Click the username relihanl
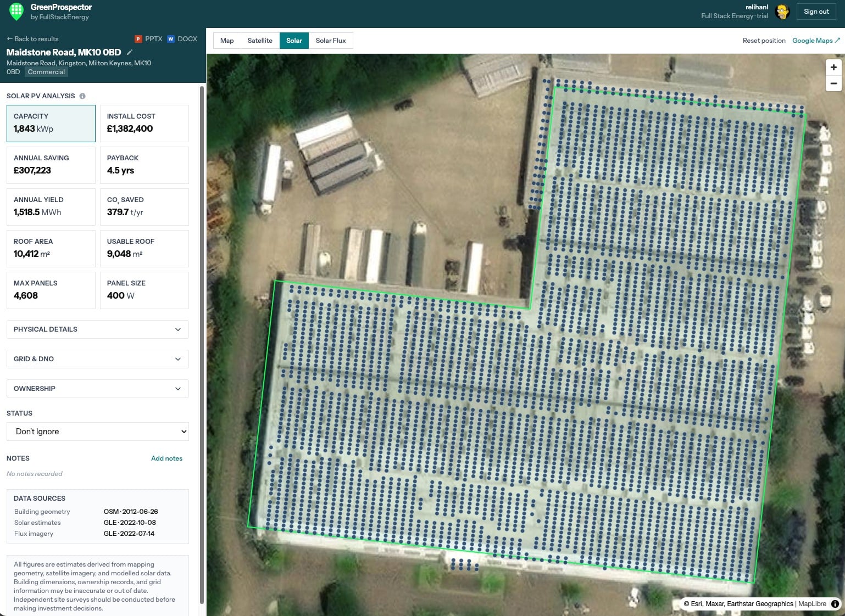The width and height of the screenshot is (845, 616). tap(757, 7)
